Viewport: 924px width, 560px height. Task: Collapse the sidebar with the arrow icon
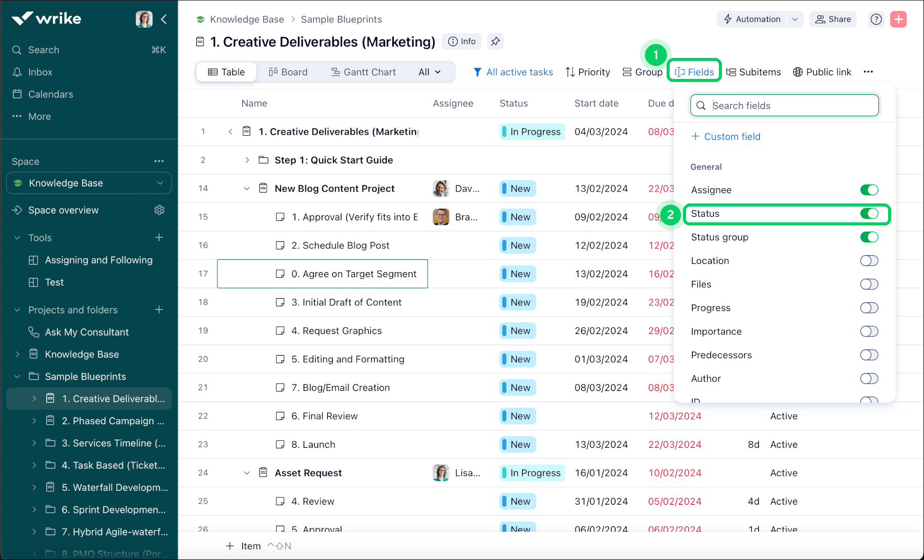[x=164, y=19]
